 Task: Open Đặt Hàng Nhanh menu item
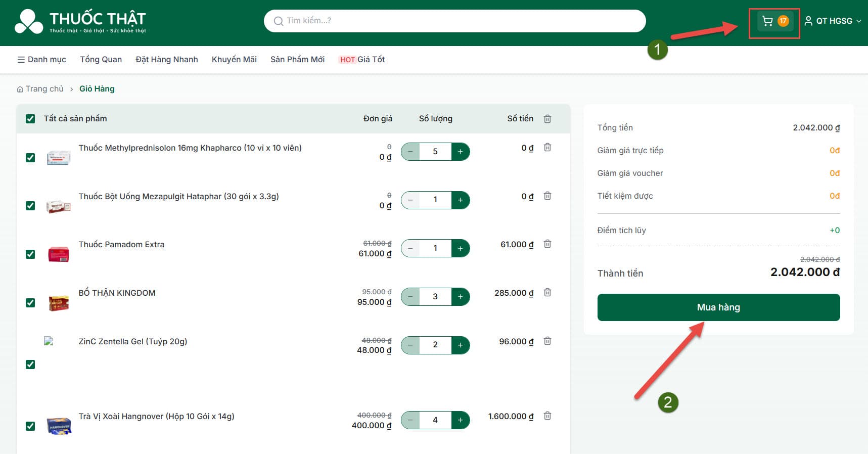pos(166,60)
